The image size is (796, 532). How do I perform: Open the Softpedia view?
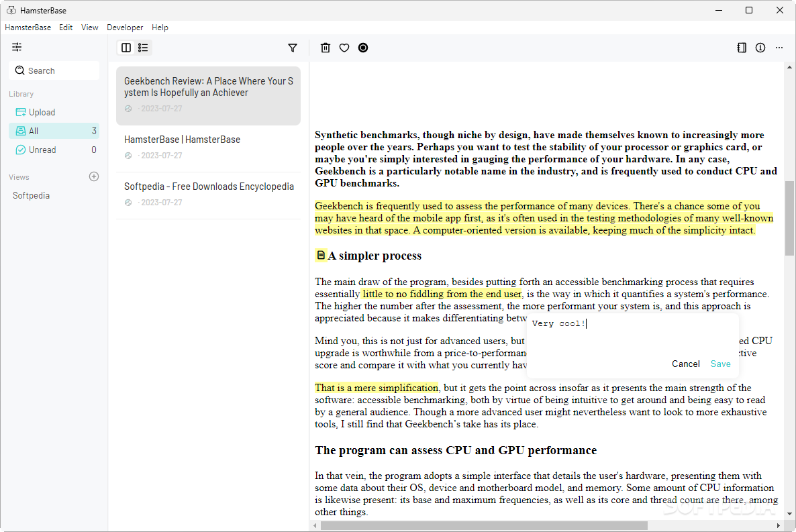31,195
